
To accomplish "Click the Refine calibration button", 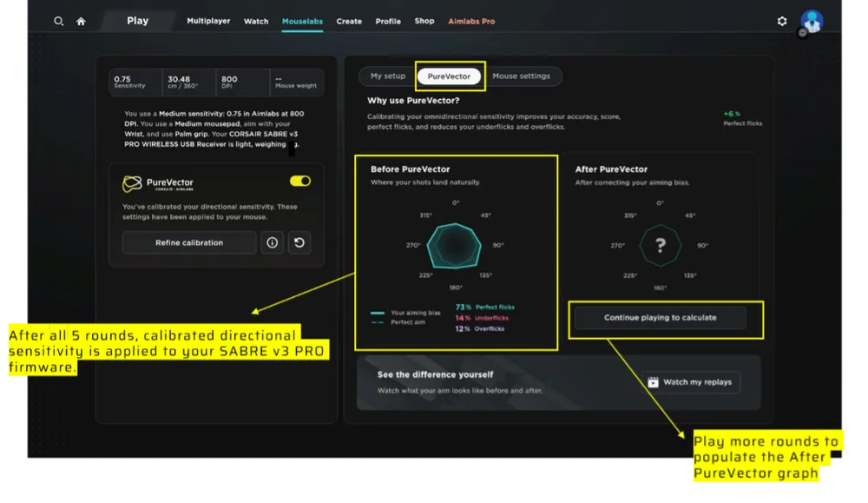I will [x=189, y=242].
